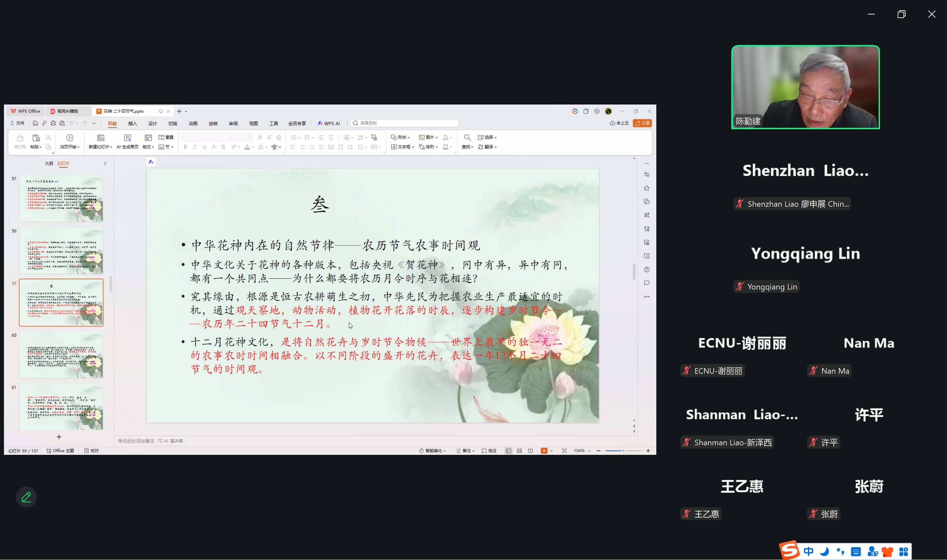This screenshot has height=560, width=947.
Task: Switch to reading view in status bar
Action: coord(530,451)
